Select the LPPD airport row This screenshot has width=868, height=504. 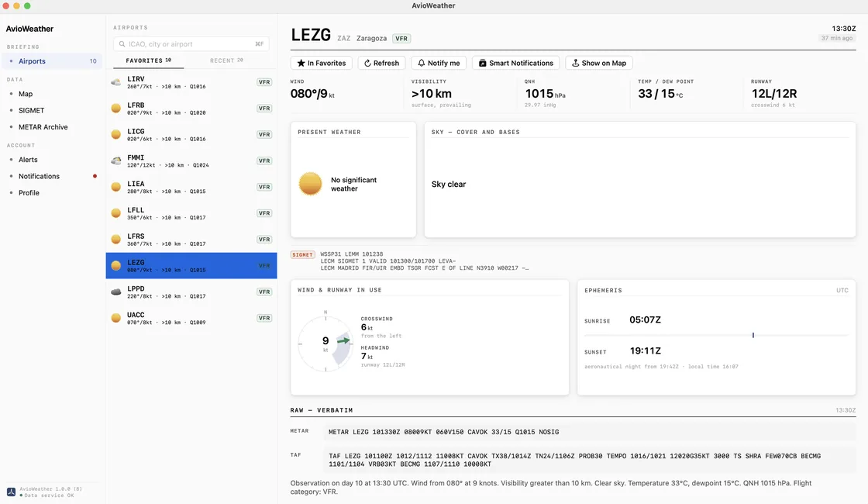click(191, 292)
